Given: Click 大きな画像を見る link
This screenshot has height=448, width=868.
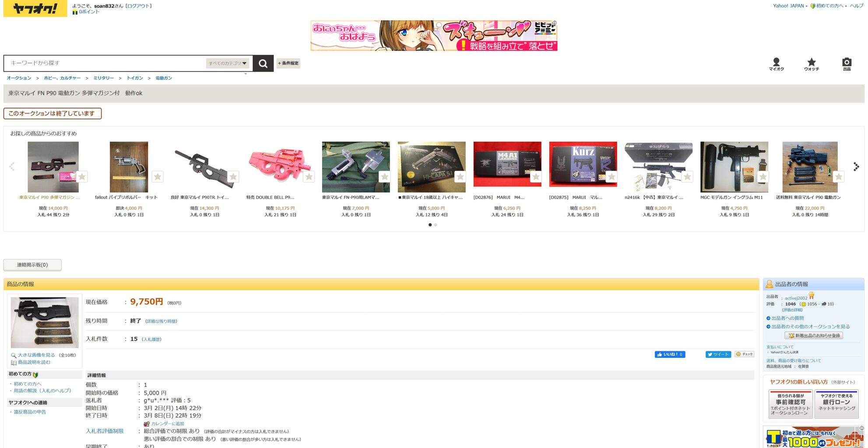Looking at the screenshot, I should (x=36, y=355).
